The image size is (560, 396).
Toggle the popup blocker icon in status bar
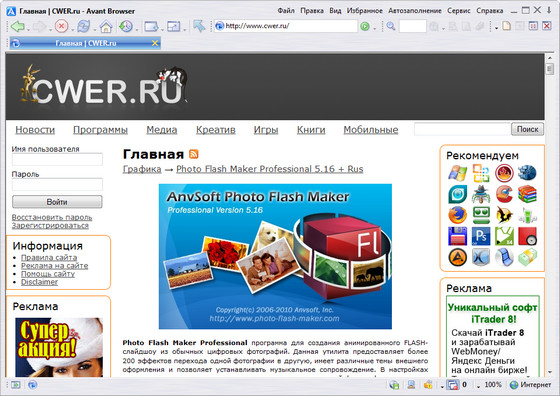coord(453,385)
